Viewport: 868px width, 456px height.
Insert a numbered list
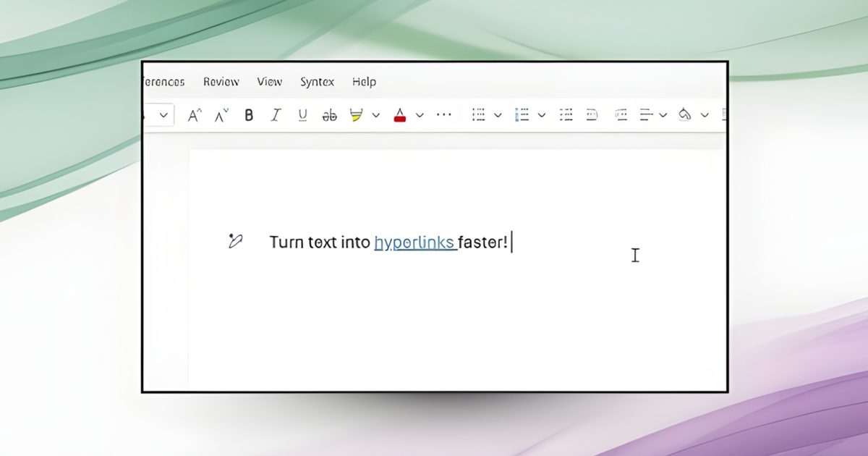pos(522,115)
